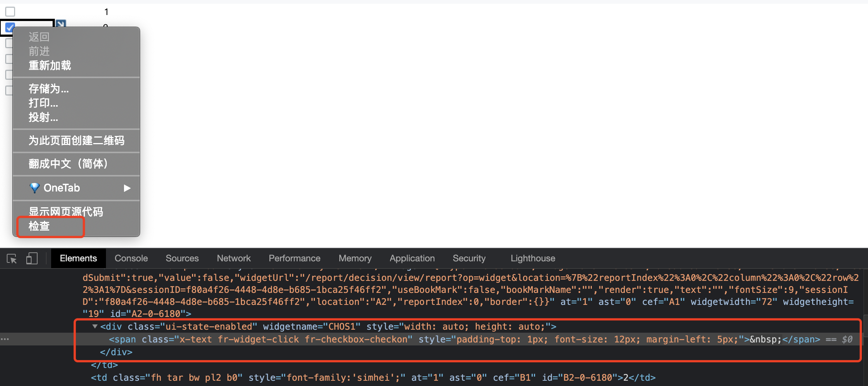868x386 pixels.
Task: Select the closing </div> line
Action: pos(116,352)
